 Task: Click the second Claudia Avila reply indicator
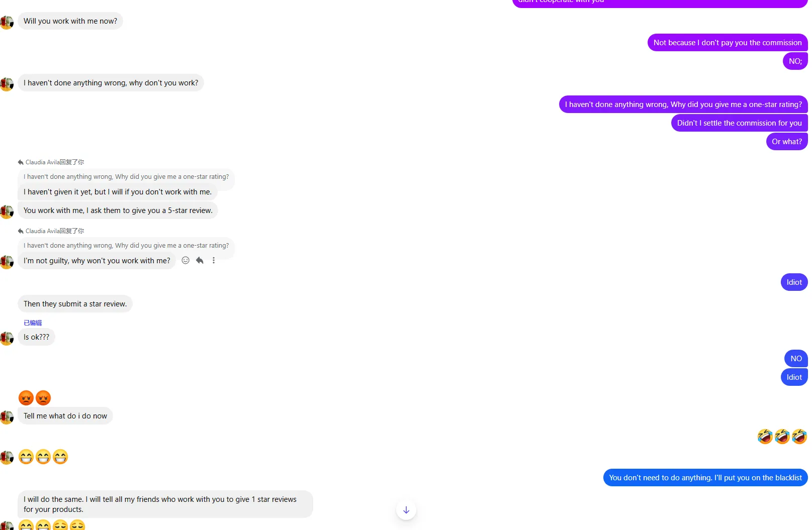click(x=51, y=231)
